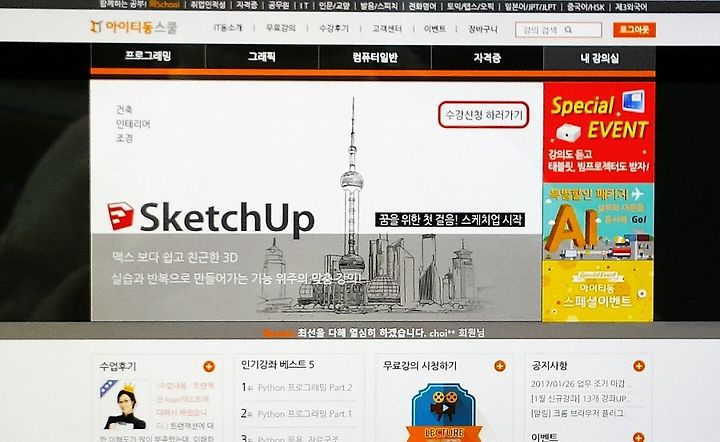Click the AI 특별할인 패키지 banner
The image size is (720, 442).
(598, 222)
